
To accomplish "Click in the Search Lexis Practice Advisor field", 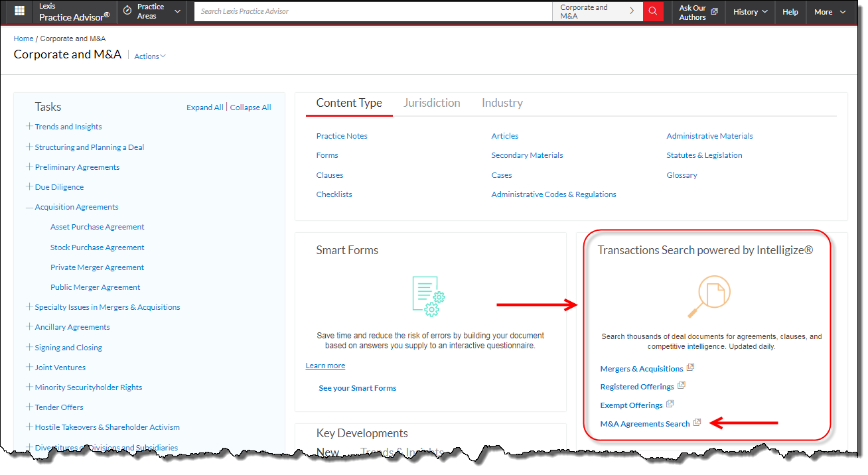I will (x=373, y=11).
